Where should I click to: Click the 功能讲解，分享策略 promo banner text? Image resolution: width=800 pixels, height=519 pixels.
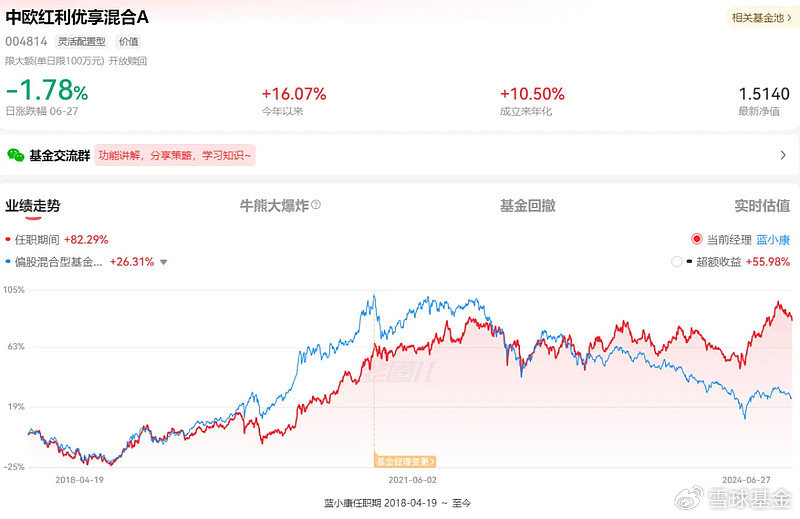coord(175,155)
